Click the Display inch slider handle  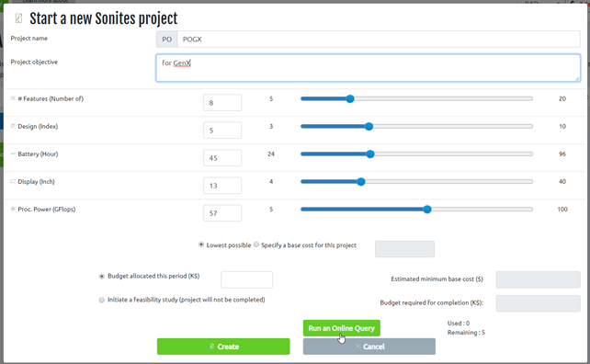pos(361,182)
